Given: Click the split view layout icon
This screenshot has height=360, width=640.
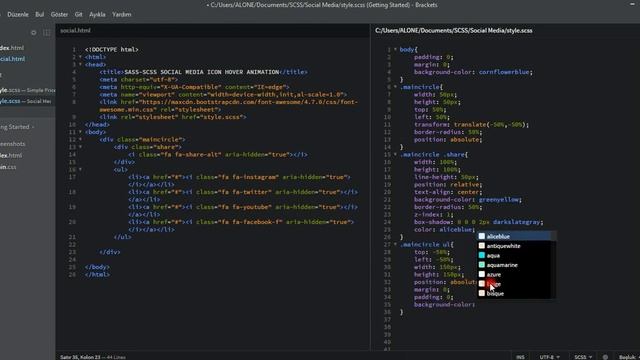Looking at the screenshot, I should click(47, 33).
